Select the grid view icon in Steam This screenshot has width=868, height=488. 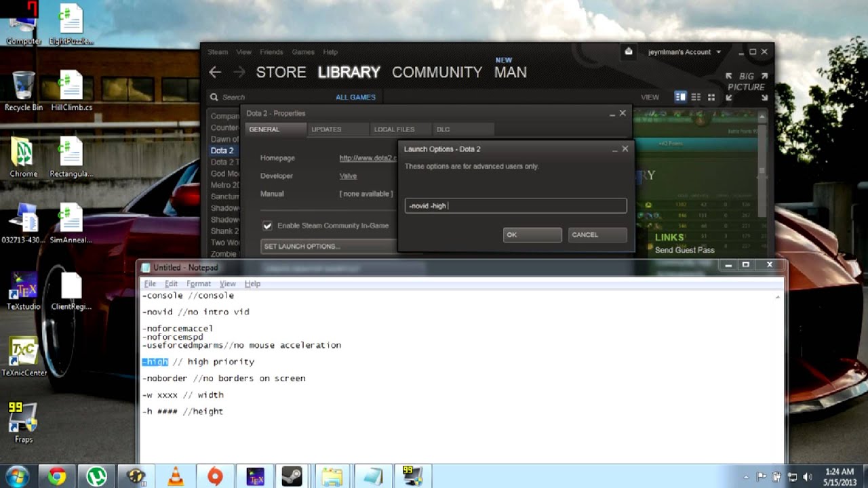click(711, 97)
